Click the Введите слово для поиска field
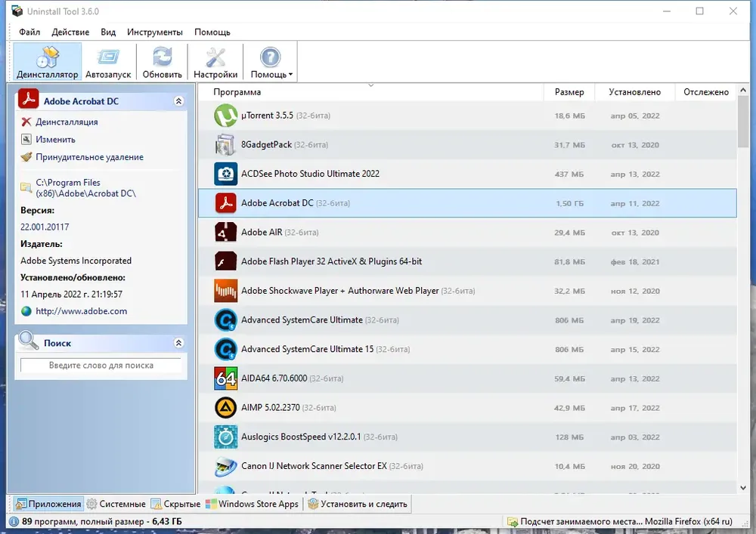This screenshot has width=756, height=534. click(101, 366)
